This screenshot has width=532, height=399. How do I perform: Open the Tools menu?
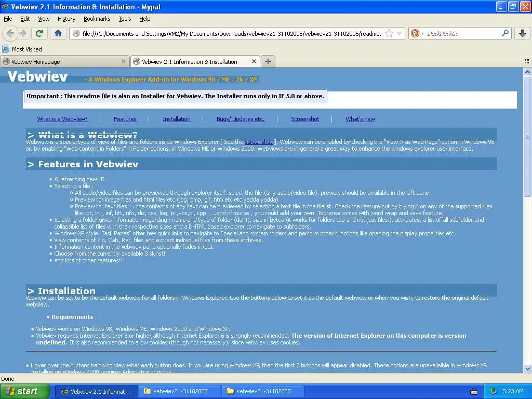[x=125, y=19]
